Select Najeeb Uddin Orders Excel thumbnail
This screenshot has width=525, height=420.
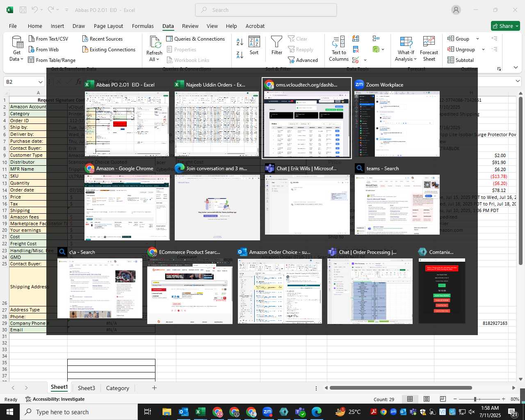(x=217, y=119)
